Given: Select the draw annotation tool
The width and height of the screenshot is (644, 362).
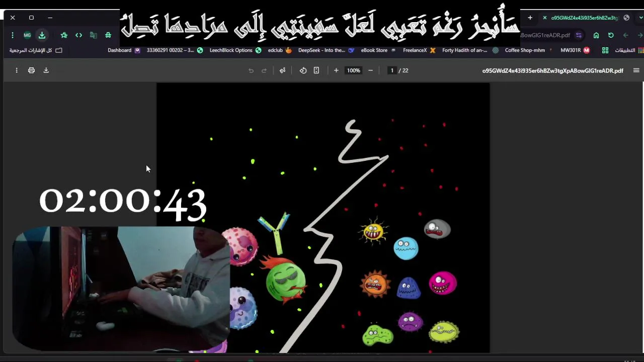Looking at the screenshot, I should coord(282,70).
